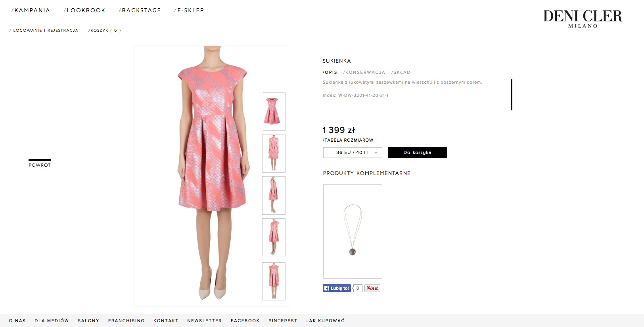
Task: Open the Newsletter footer link
Action: click(x=205, y=321)
